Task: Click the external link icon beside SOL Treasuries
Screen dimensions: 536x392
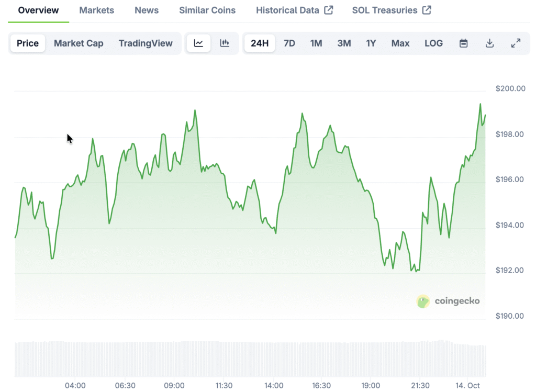Action: (x=427, y=10)
